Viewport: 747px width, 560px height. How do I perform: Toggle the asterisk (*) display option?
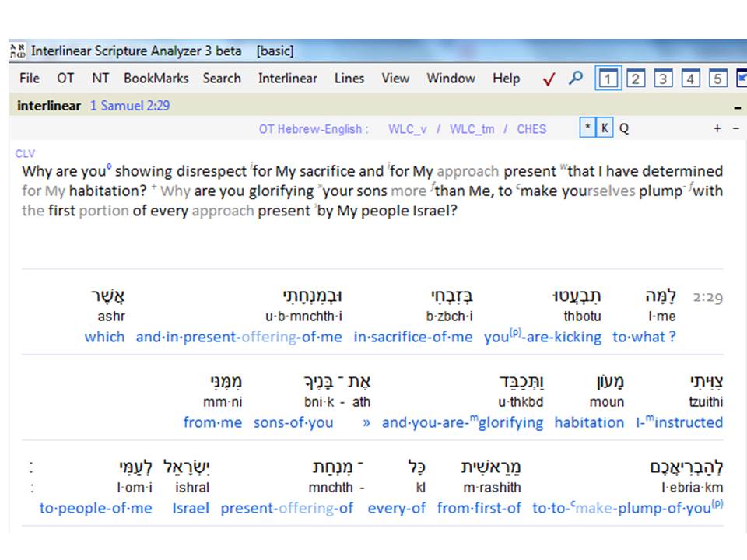(587, 128)
